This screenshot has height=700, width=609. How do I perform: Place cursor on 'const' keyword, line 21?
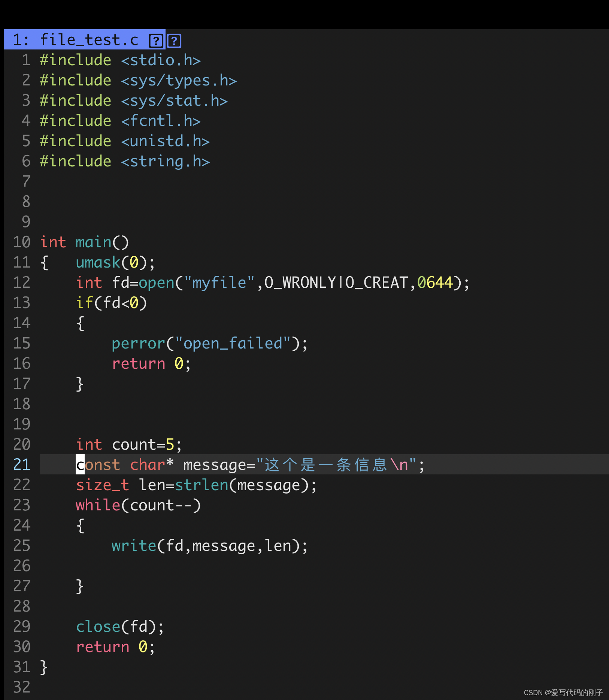(x=98, y=465)
